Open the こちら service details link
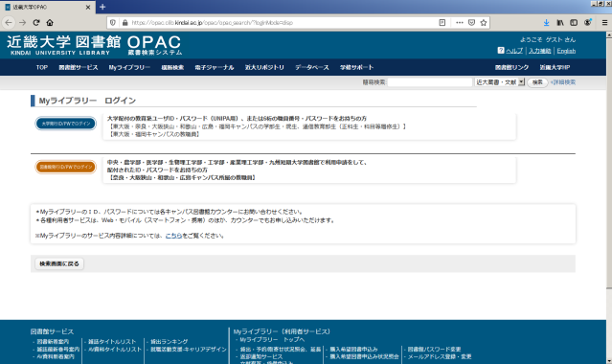Image resolution: width=612 pixels, height=364 pixels. 173,236
